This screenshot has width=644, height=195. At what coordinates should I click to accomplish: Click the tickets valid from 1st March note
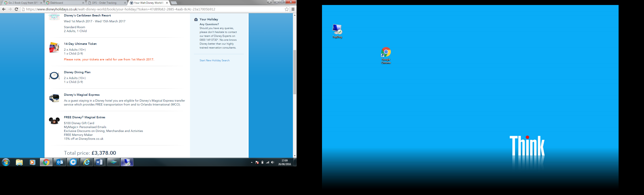109,59
